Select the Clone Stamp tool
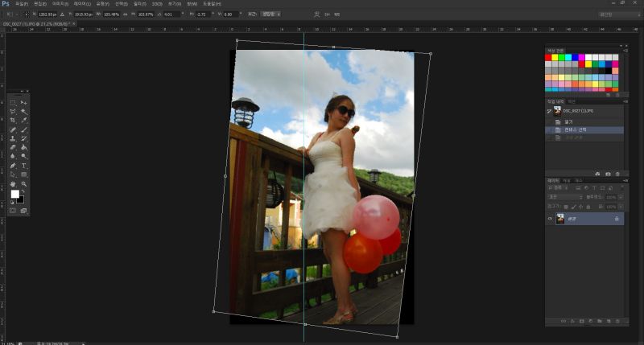The width and height of the screenshot is (644, 345). [x=13, y=138]
